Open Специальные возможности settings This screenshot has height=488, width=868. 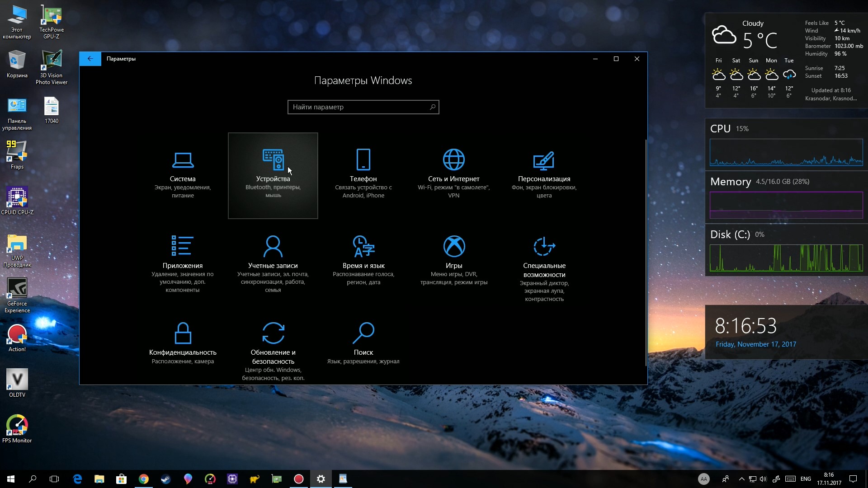point(544,264)
